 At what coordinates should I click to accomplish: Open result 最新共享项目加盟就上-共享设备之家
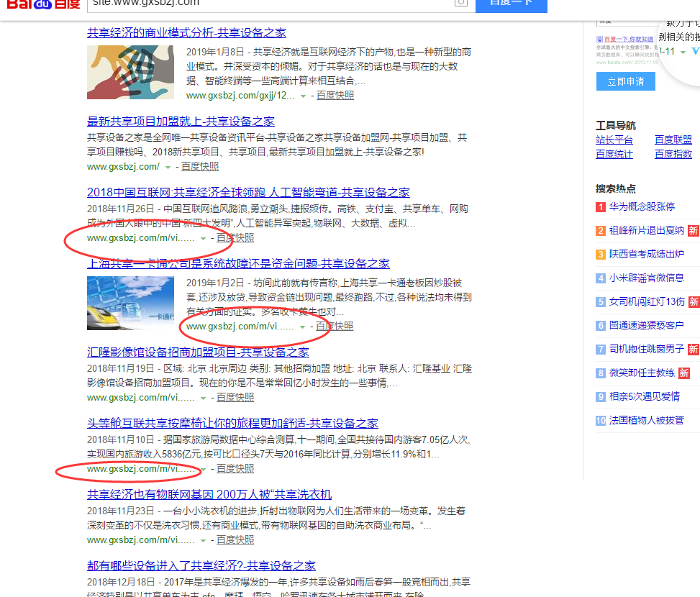[181, 121]
